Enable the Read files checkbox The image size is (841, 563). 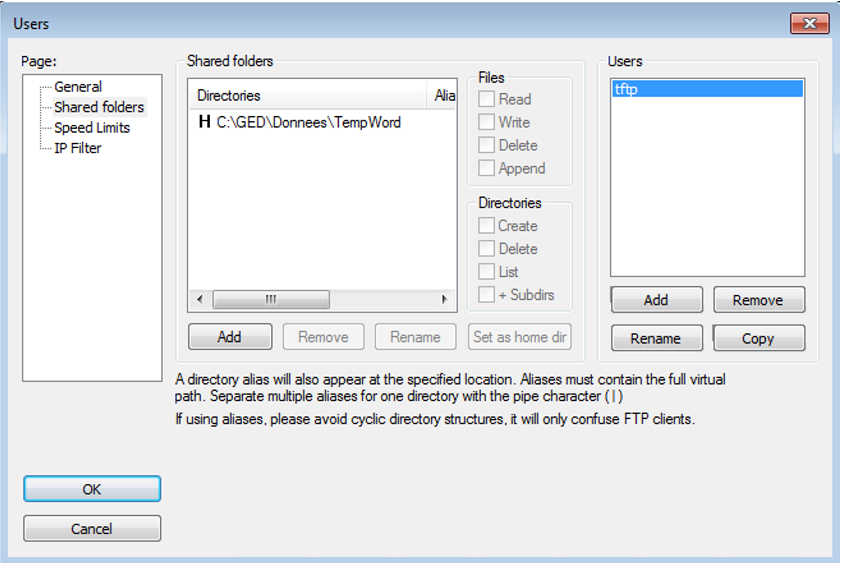487,99
